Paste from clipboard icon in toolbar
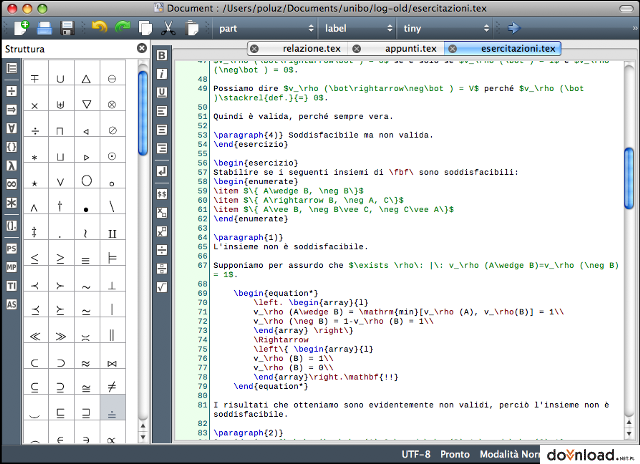The image size is (640, 464). [191, 28]
